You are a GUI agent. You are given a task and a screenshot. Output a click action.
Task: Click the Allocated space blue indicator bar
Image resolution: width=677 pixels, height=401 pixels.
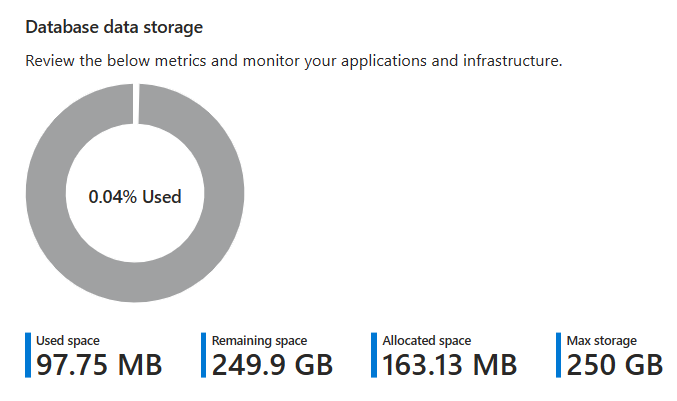coord(374,355)
